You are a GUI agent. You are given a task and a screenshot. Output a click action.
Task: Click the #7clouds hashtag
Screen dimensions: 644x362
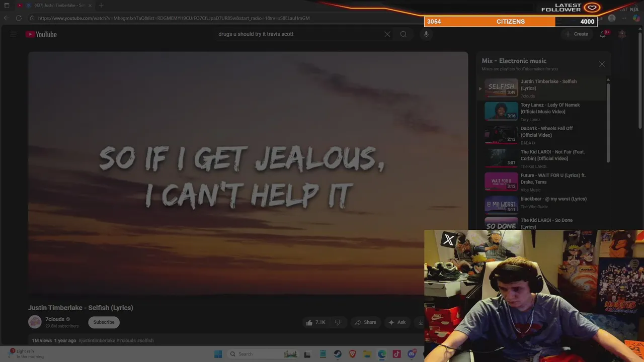126,340
